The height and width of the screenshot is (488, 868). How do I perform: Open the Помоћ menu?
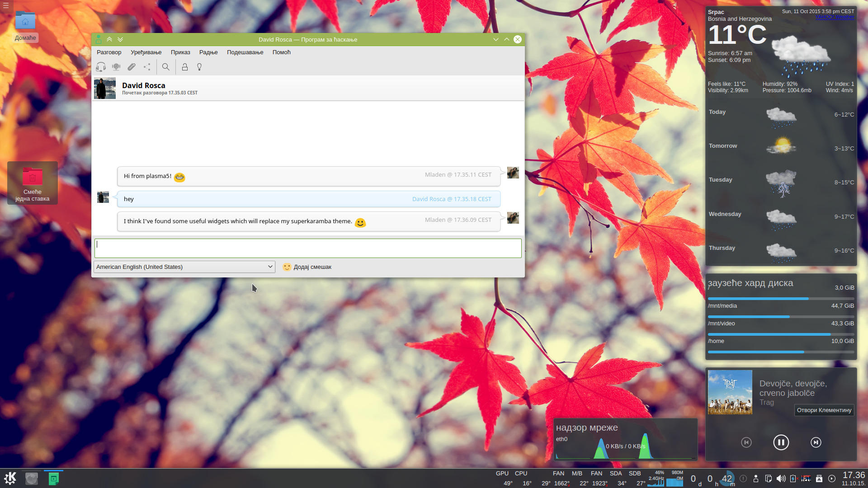[x=282, y=52]
